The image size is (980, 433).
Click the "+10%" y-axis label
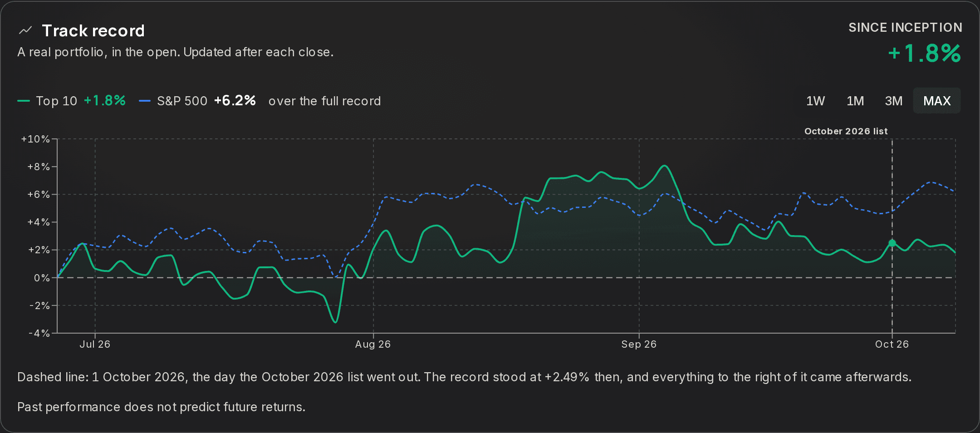(35, 139)
